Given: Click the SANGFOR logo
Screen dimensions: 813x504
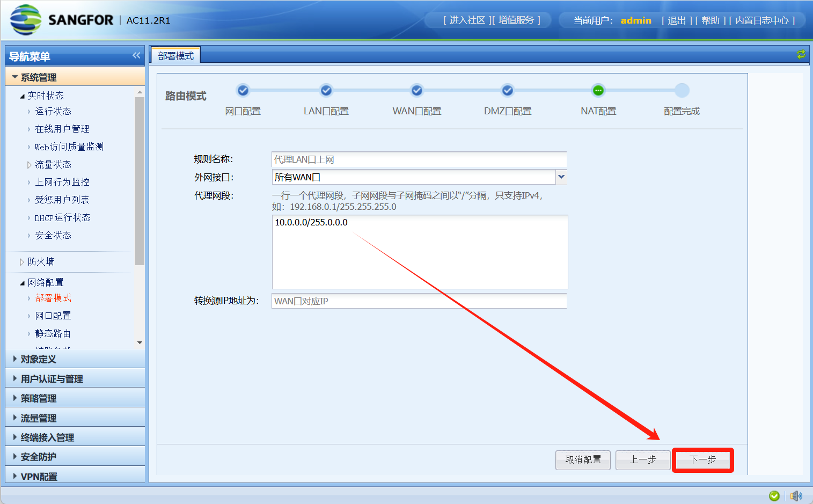Looking at the screenshot, I should 62,20.
